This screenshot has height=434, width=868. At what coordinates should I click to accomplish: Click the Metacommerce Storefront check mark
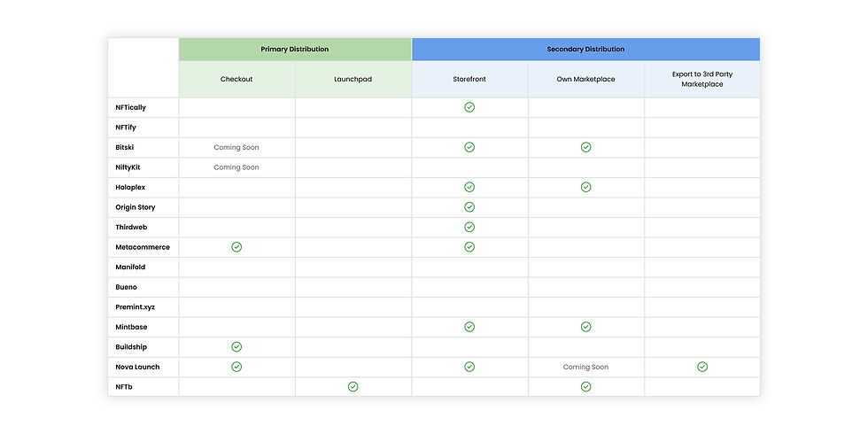pos(469,247)
